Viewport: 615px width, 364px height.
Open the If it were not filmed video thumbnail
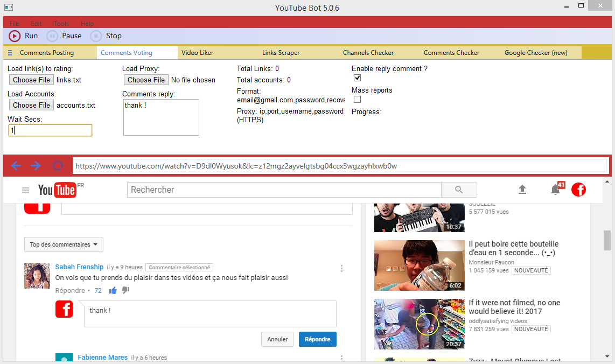[420, 324]
